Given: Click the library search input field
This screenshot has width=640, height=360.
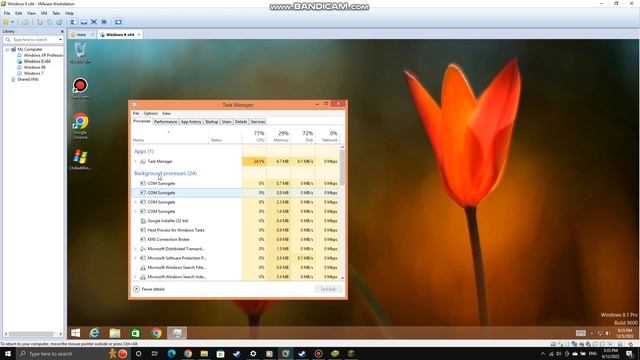Looking at the screenshot, I should [x=34, y=40].
